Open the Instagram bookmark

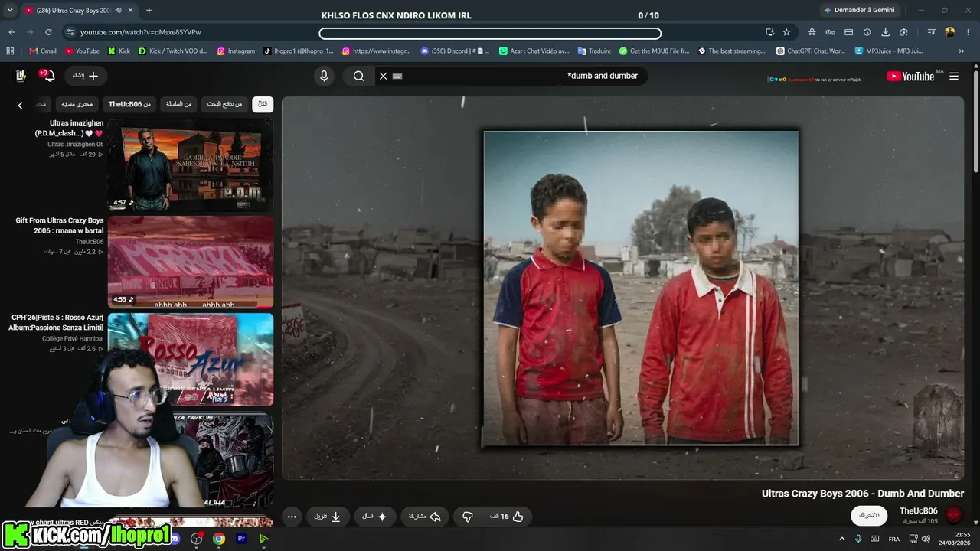click(236, 51)
